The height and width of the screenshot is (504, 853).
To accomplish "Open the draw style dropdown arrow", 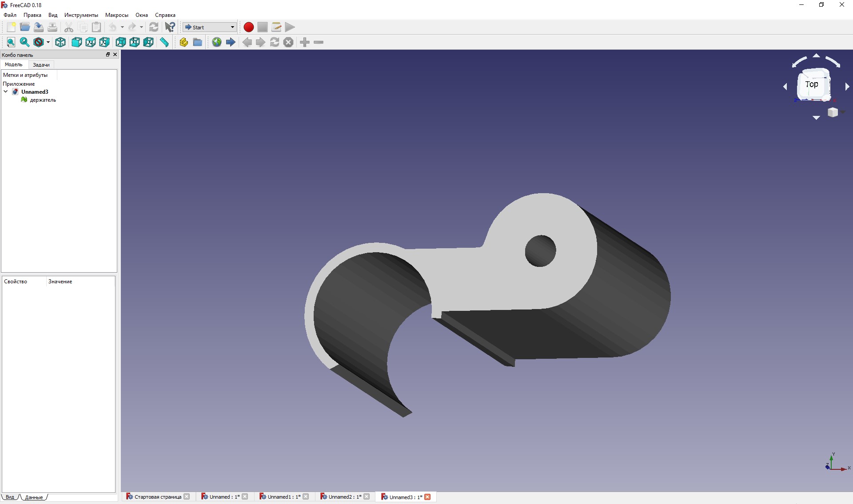I will (48, 42).
